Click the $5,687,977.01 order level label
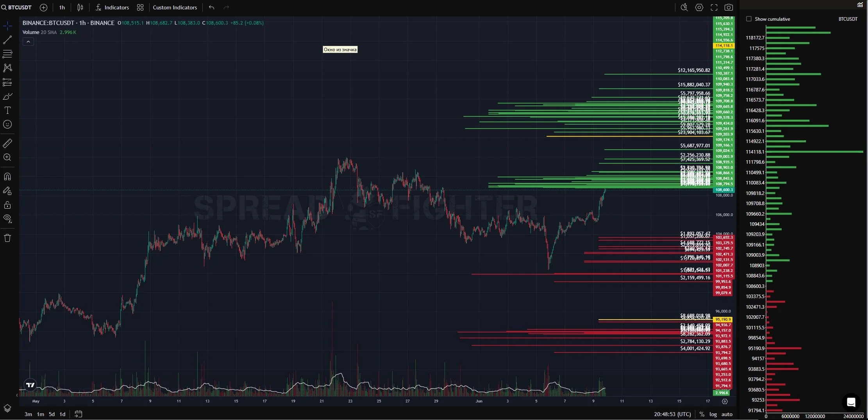This screenshot has height=420, width=868. tap(695, 146)
